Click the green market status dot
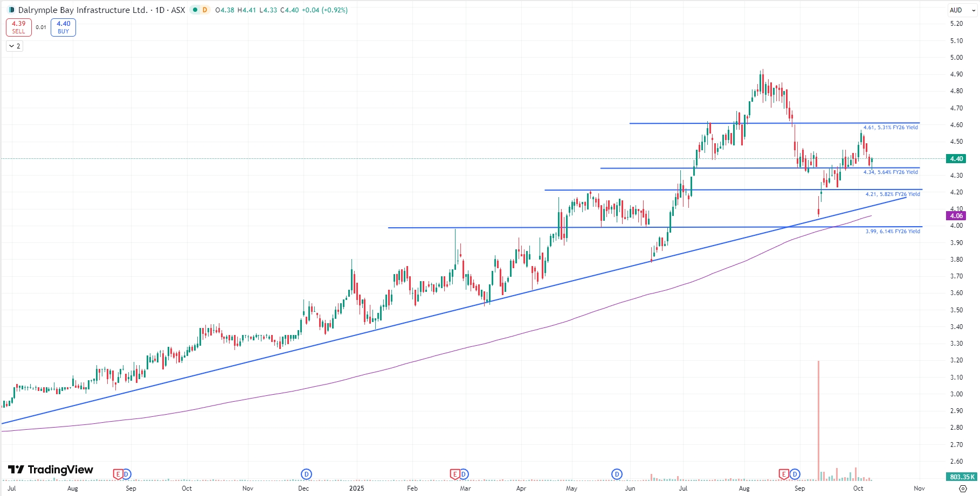This screenshot has width=980, height=496. pos(195,10)
